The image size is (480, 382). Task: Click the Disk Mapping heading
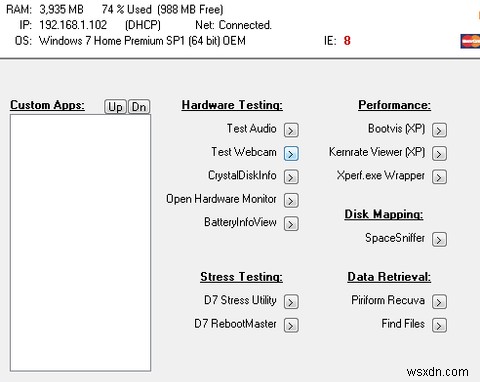tap(384, 214)
